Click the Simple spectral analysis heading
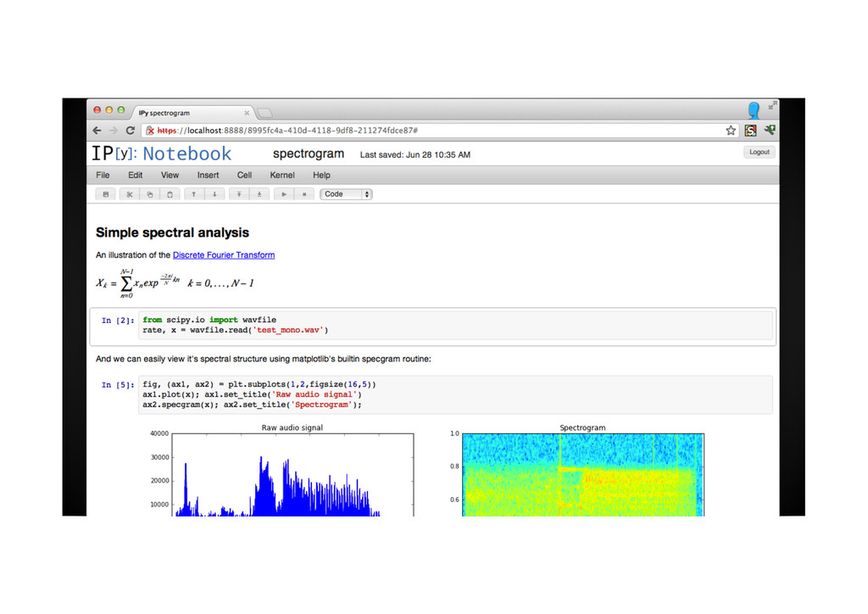 [172, 232]
